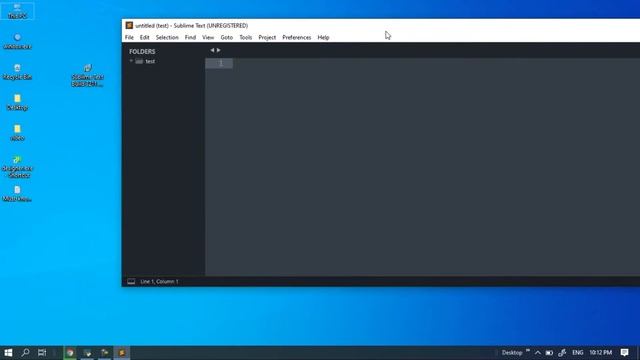Click the FOLDERS heading in sidebar
This screenshot has height=360, width=640.
[x=142, y=51]
